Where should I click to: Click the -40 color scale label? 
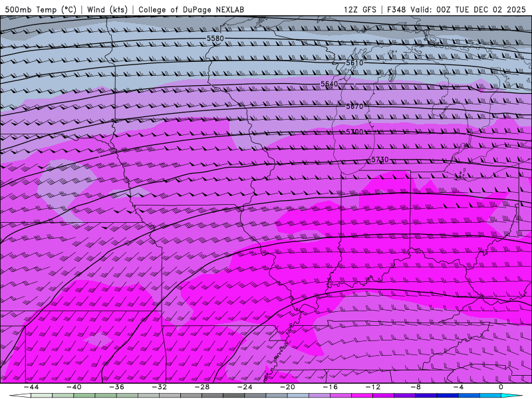[74, 387]
